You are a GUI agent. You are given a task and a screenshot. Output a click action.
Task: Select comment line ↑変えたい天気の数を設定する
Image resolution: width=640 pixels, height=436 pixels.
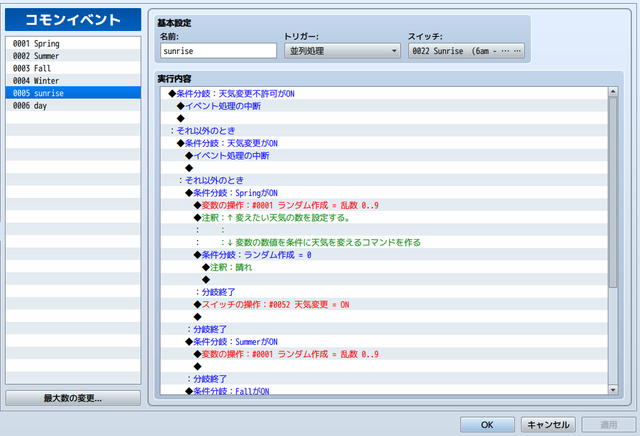[384, 218]
